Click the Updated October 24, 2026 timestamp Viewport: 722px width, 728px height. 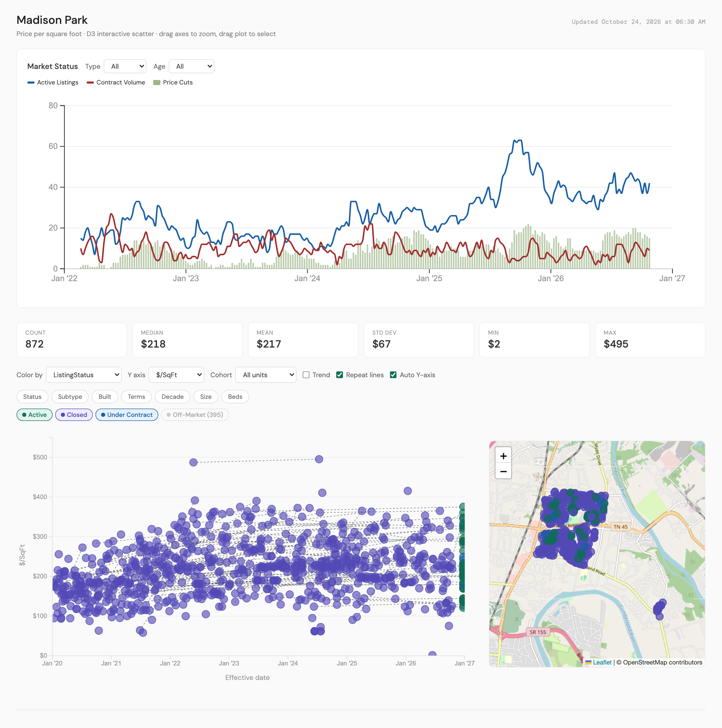[639, 22]
